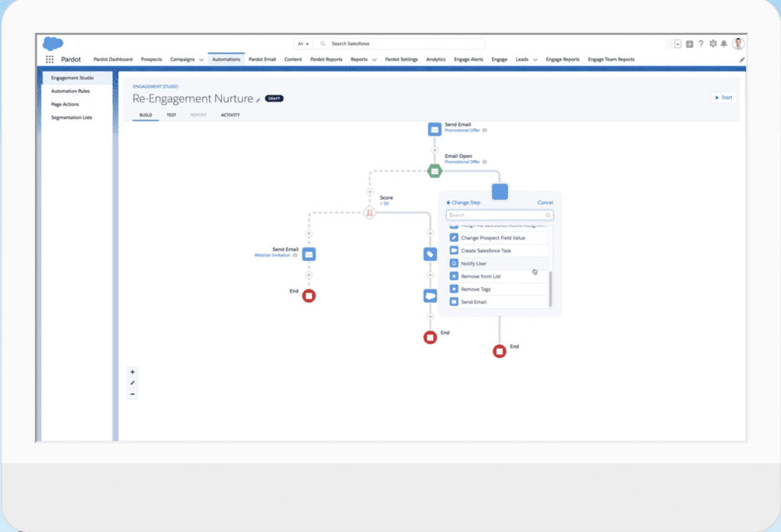Viewport: 781px width, 532px height.
Task: Open the Global Actions plus icon
Action: 689,43
